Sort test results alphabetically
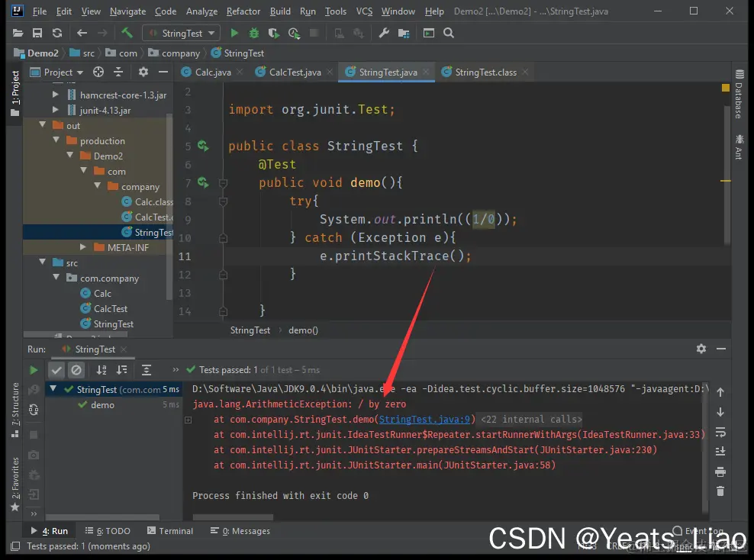This screenshot has width=754, height=560. click(101, 370)
